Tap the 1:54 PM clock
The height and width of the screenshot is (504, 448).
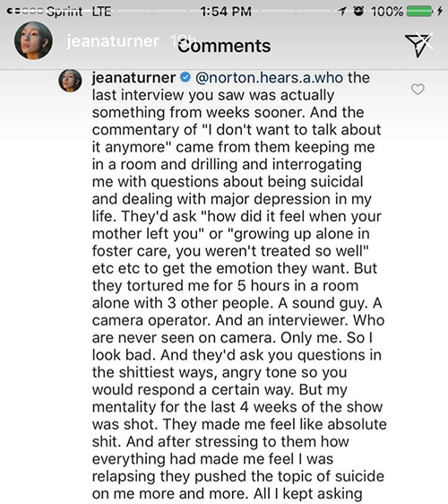[x=226, y=12]
